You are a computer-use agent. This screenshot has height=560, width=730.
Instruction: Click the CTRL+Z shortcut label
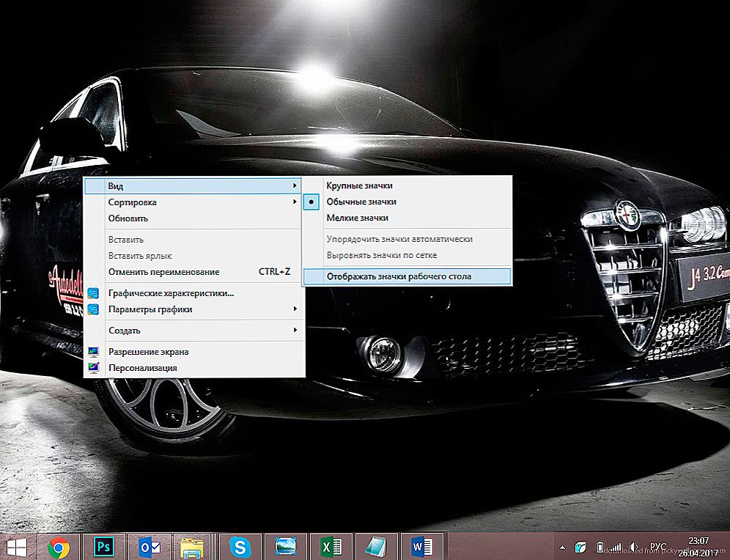coord(274,272)
